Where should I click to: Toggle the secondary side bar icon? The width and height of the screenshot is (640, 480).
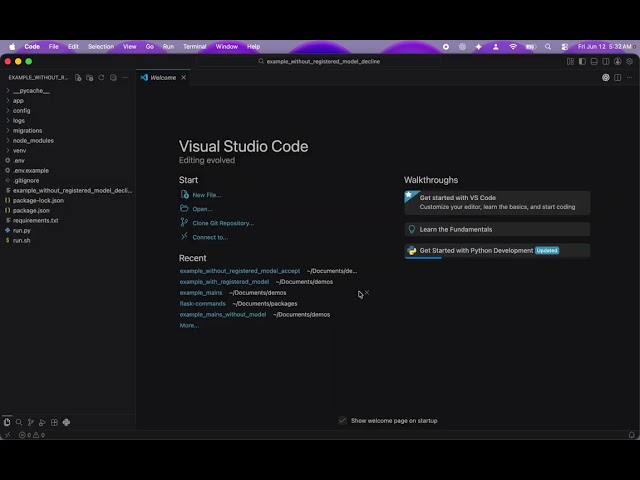tap(606, 61)
